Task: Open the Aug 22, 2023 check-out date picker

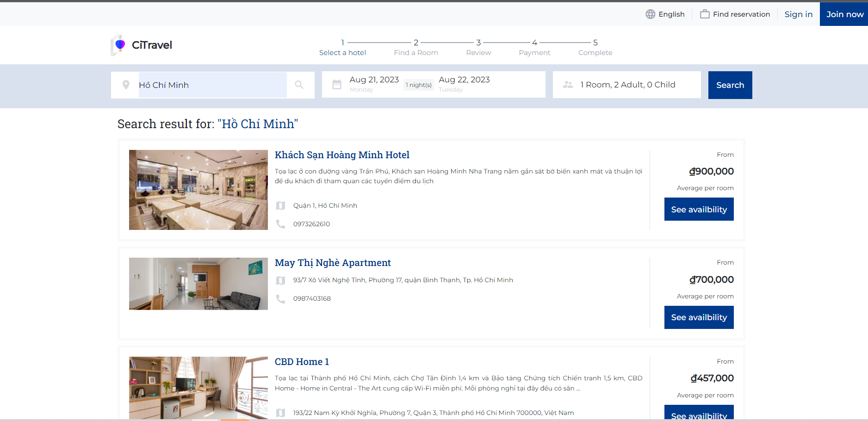Action: (x=464, y=84)
